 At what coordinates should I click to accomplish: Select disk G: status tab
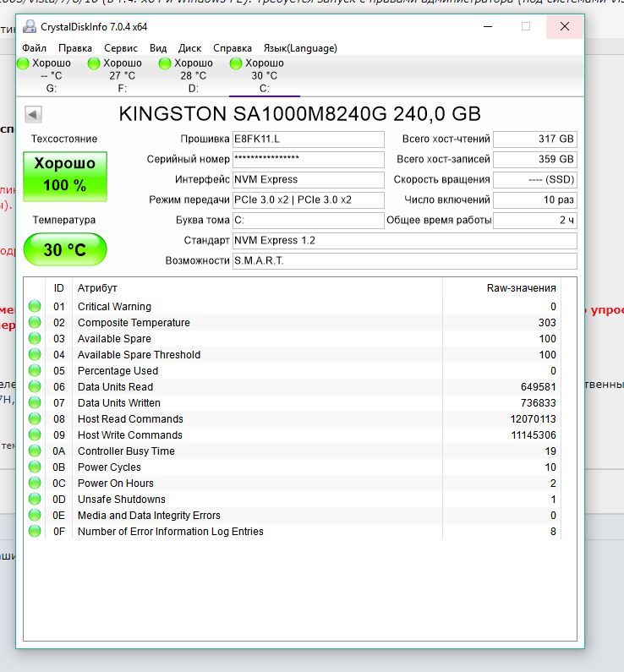tap(51, 75)
